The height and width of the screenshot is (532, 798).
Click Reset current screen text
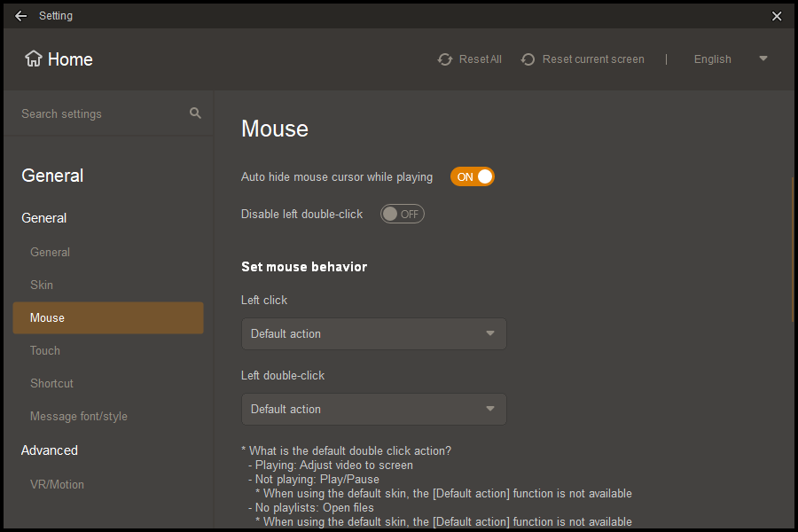point(593,59)
